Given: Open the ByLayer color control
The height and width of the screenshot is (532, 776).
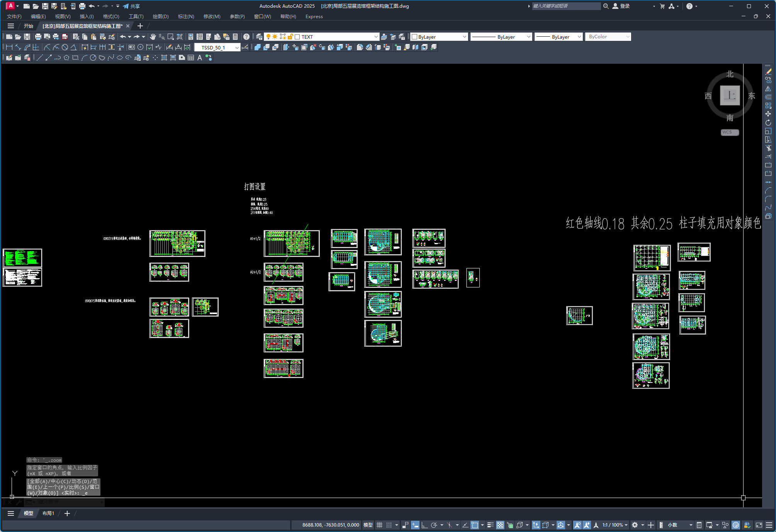Looking at the screenshot, I should click(x=439, y=37).
